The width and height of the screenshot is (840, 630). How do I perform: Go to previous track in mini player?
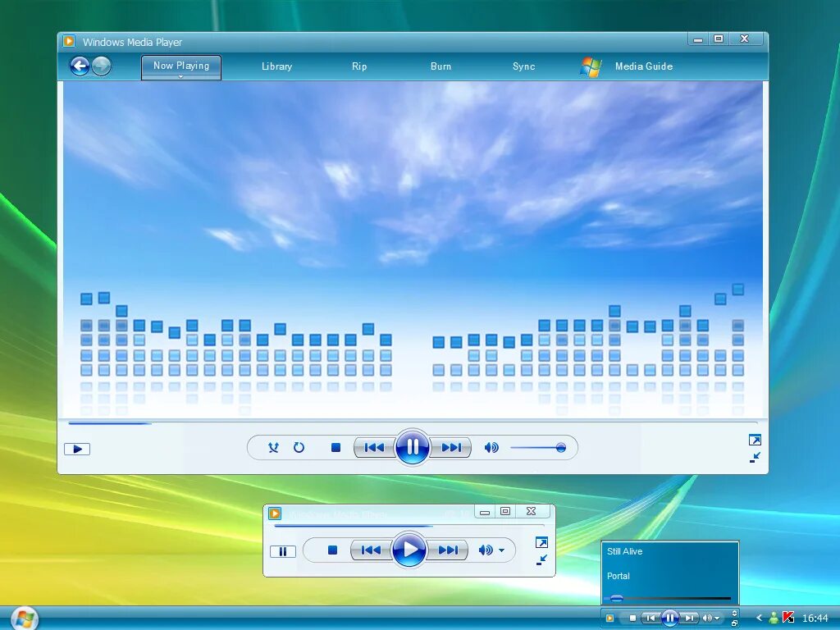point(371,550)
